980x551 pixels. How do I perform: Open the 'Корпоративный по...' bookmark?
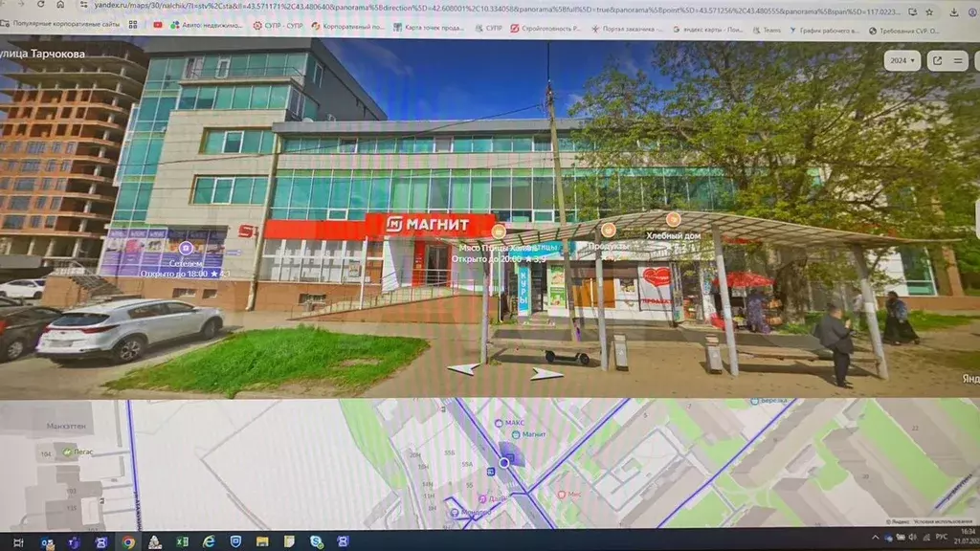(x=347, y=26)
